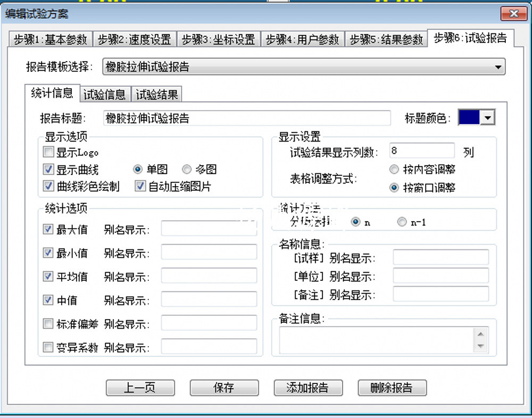This screenshot has height=418, width=532.
Task: Uncheck the 显示曲线 checkbox
Action: click(x=48, y=170)
